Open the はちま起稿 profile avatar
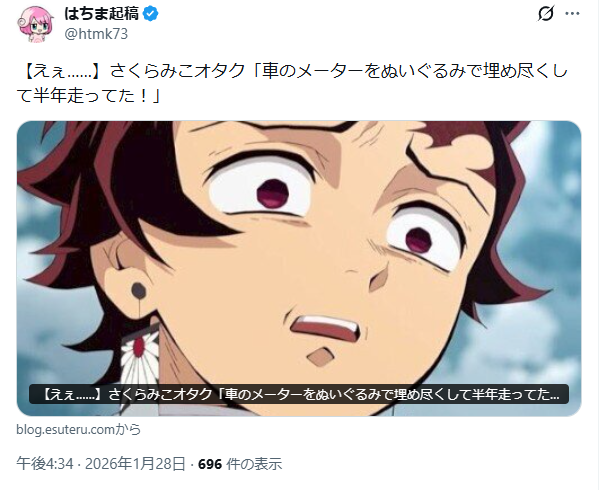This screenshot has width=599, height=490. [x=35, y=24]
